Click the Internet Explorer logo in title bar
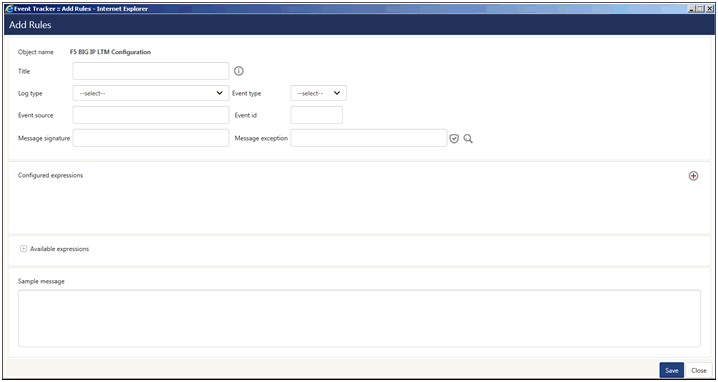The image size is (718, 382). tap(8, 9)
